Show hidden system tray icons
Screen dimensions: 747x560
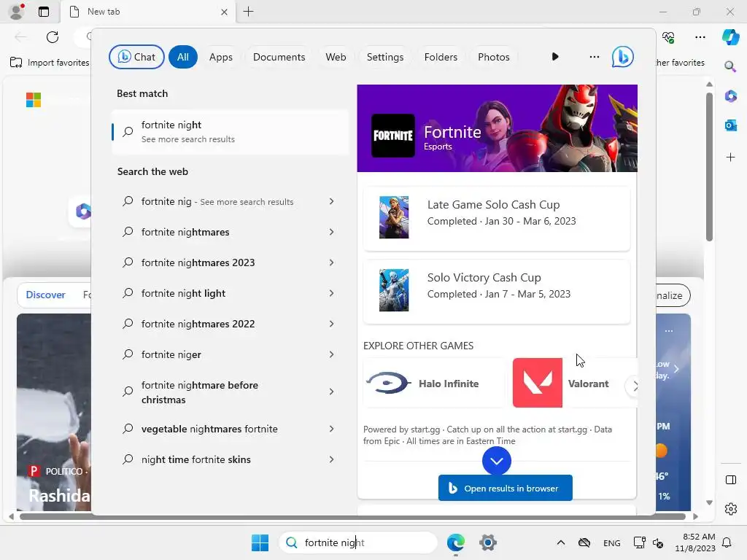coord(561,542)
